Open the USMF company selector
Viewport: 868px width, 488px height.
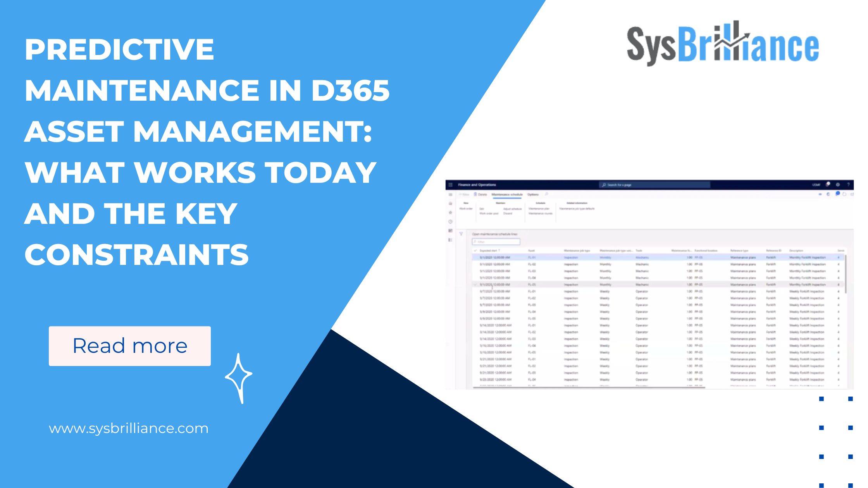click(816, 185)
